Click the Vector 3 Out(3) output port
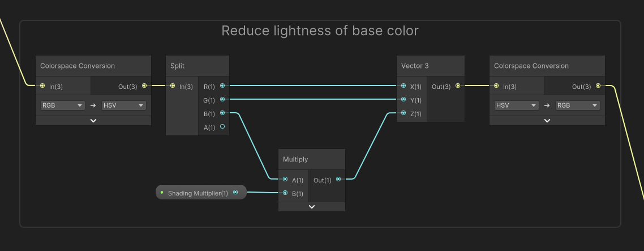This screenshot has height=251, width=644. (x=458, y=86)
